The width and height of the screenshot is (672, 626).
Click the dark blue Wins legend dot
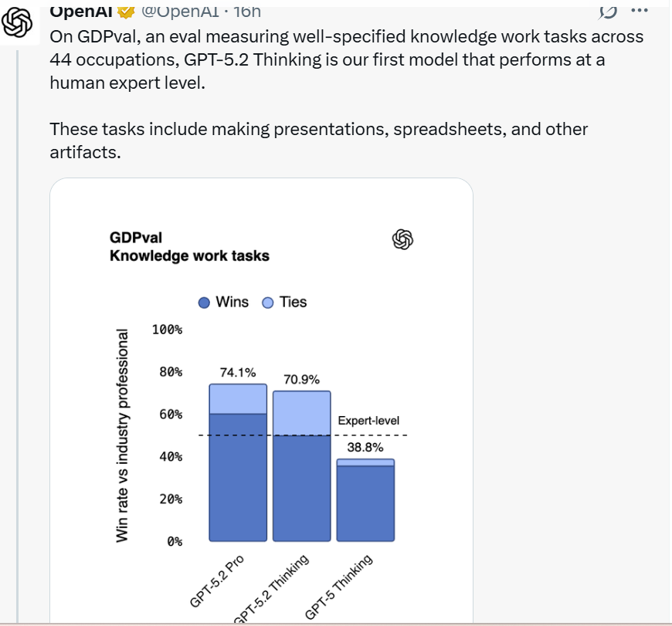pyautogui.click(x=204, y=303)
